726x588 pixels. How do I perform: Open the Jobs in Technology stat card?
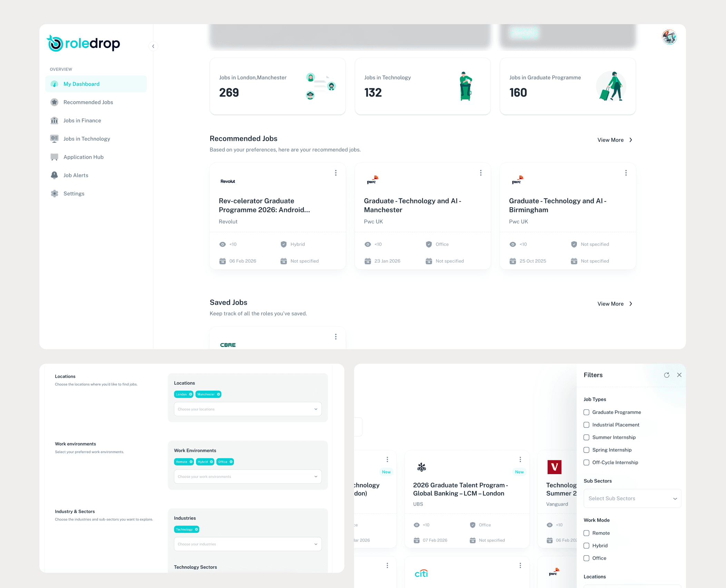coord(422,86)
